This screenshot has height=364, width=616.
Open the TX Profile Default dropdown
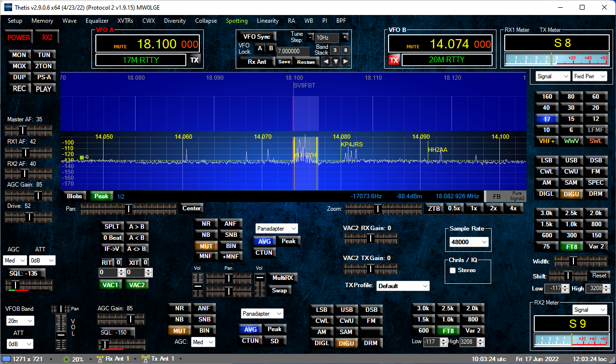[403, 286]
